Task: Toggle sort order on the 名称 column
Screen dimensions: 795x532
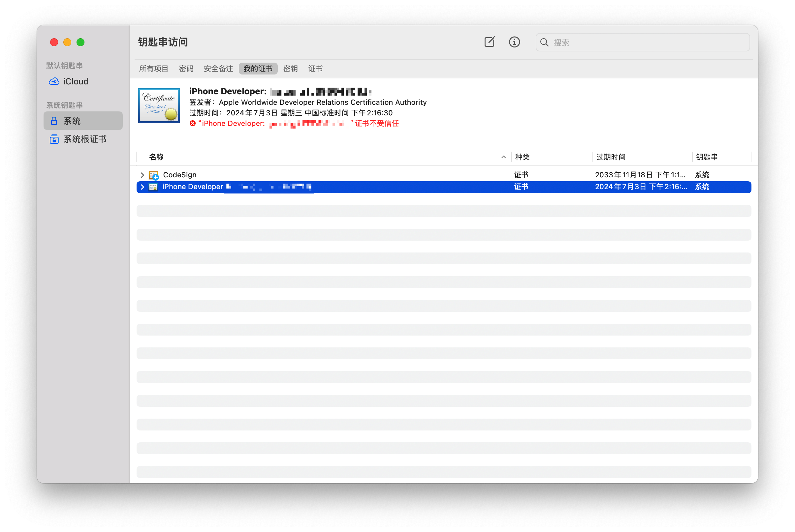Action: 156,157
